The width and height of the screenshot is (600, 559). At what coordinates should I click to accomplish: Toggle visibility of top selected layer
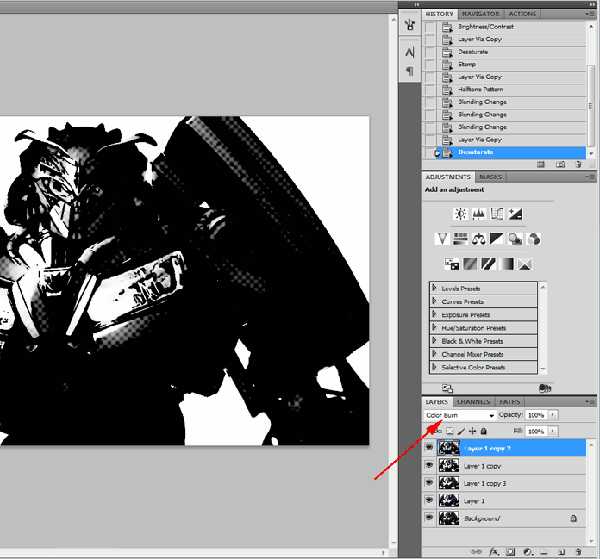pos(429,447)
